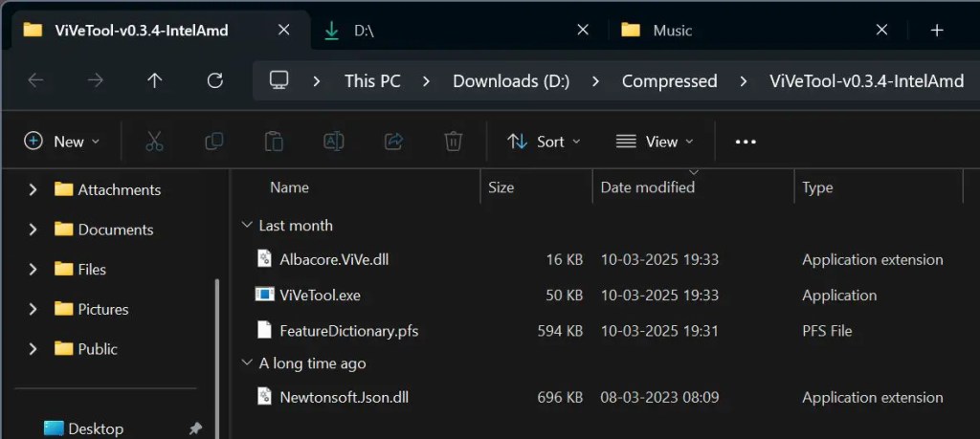Expand the Attachments folder tree node

click(33, 189)
